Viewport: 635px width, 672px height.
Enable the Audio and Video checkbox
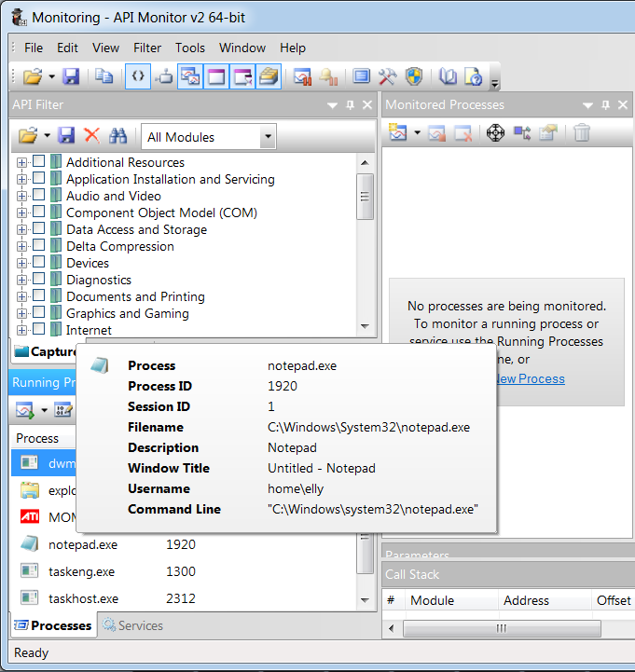coord(39,196)
